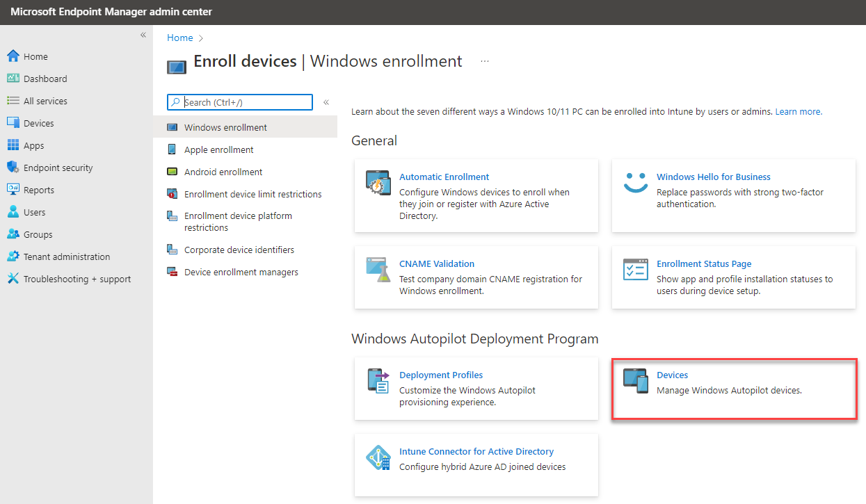Open the Tenant administration icon
The height and width of the screenshot is (504, 866).
click(14, 256)
